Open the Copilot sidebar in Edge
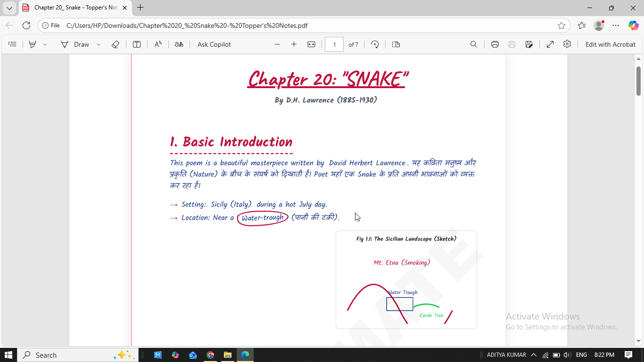644x362 pixels. pyautogui.click(x=633, y=25)
